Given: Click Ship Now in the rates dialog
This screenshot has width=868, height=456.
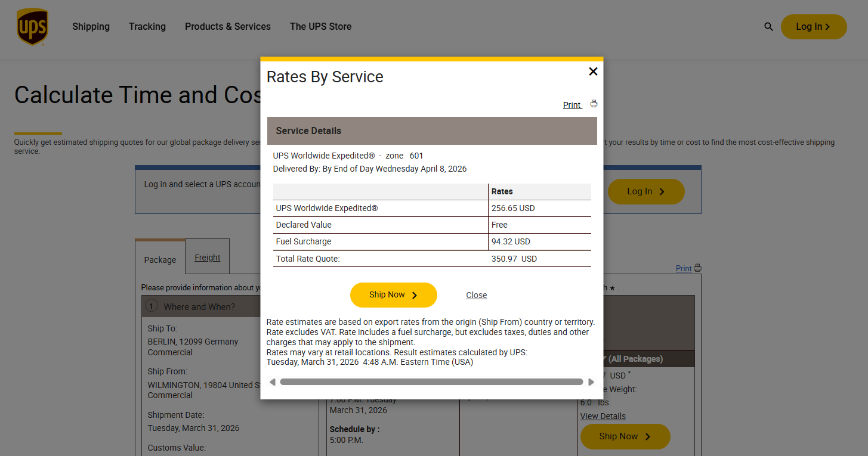Looking at the screenshot, I should (393, 295).
